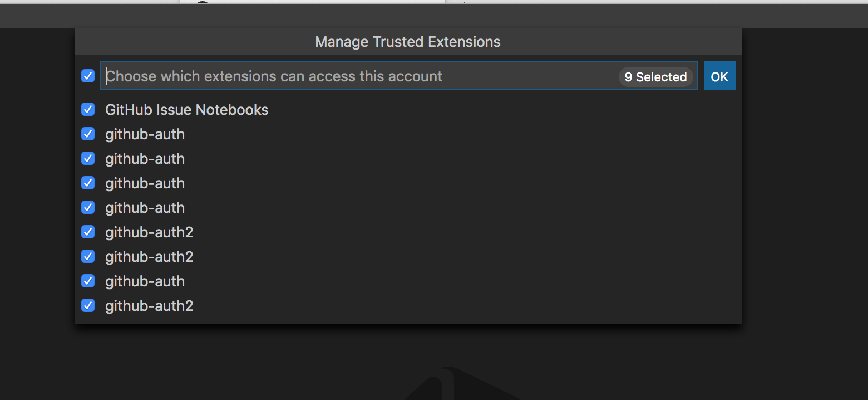The width and height of the screenshot is (868, 400).
Task: Toggle the third github-auth checkbox
Action: click(x=88, y=183)
